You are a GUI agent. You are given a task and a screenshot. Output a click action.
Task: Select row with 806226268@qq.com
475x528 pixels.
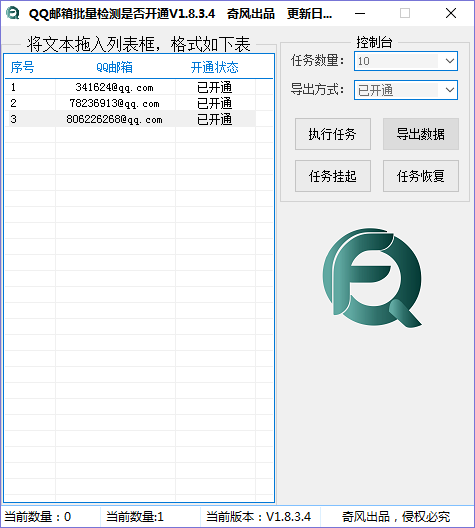[x=130, y=119]
